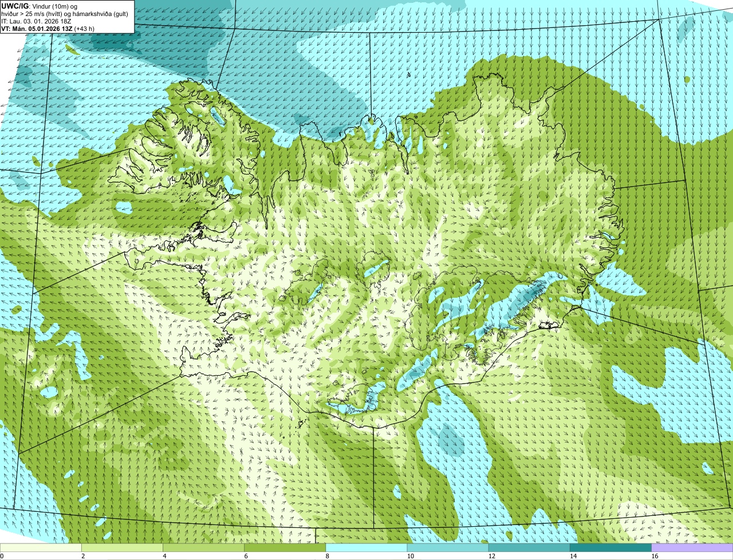Select the 4–6 m/s light green swatch

203,547
